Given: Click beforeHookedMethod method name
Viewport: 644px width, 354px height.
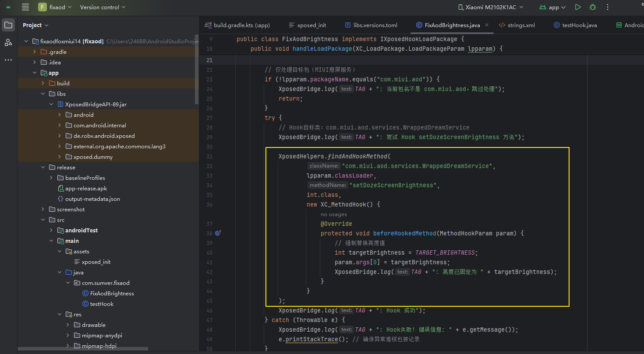Looking at the screenshot, I should coord(405,233).
